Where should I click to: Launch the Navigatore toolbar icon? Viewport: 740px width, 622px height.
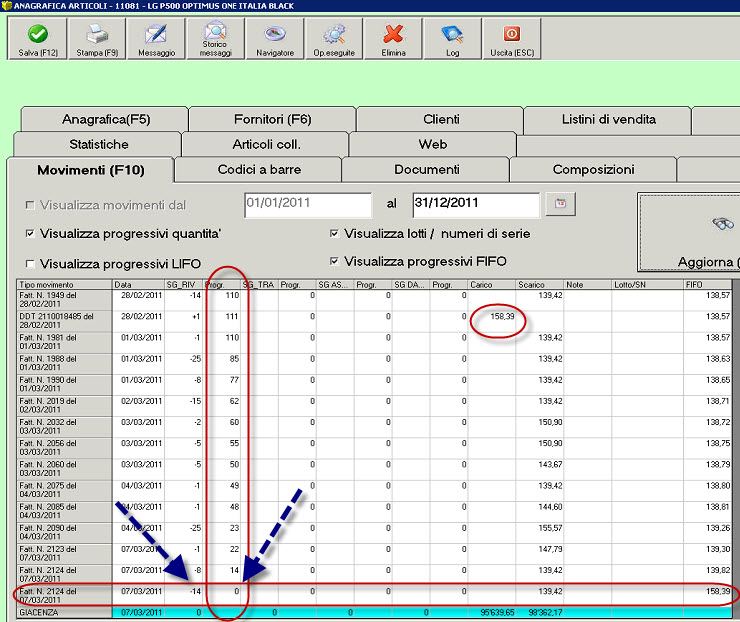(275, 39)
